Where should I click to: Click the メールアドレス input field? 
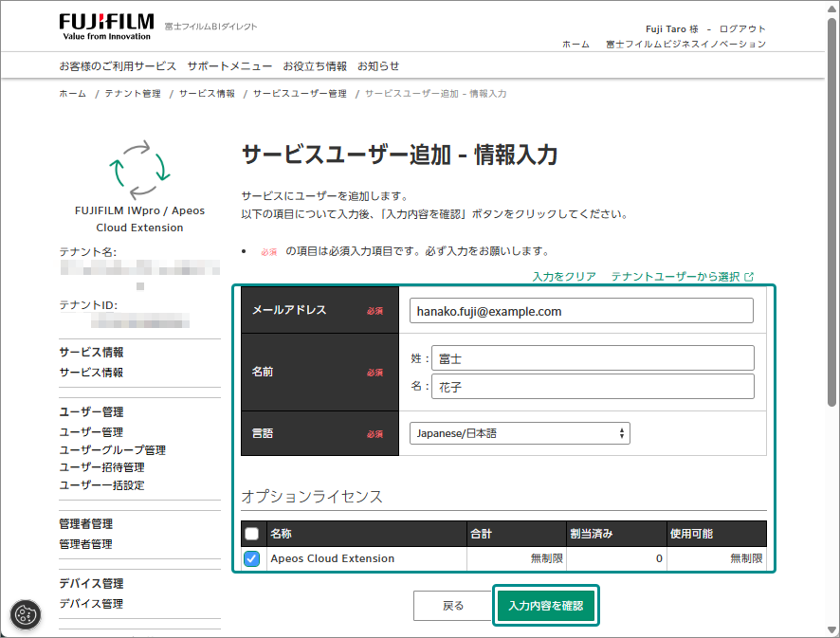[x=581, y=311]
